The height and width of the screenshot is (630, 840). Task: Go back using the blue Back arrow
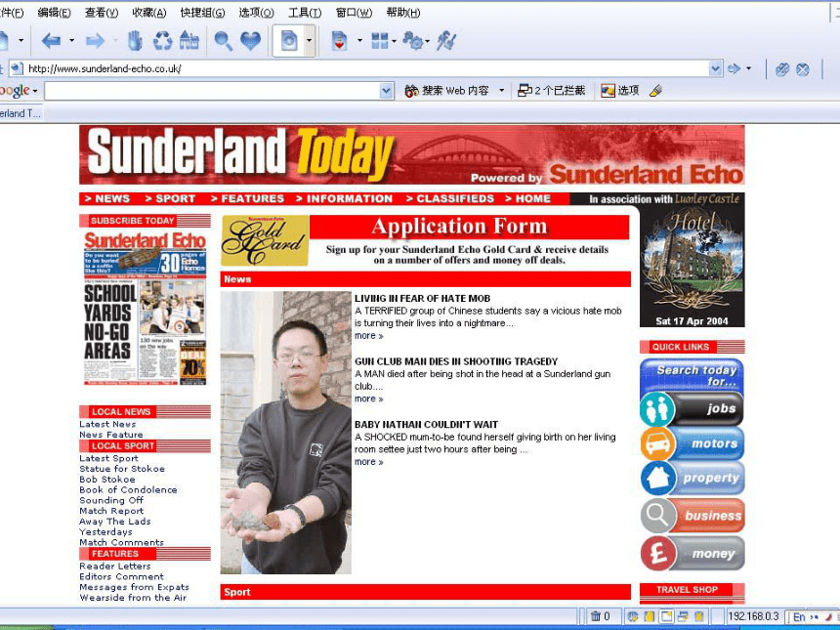coord(52,41)
